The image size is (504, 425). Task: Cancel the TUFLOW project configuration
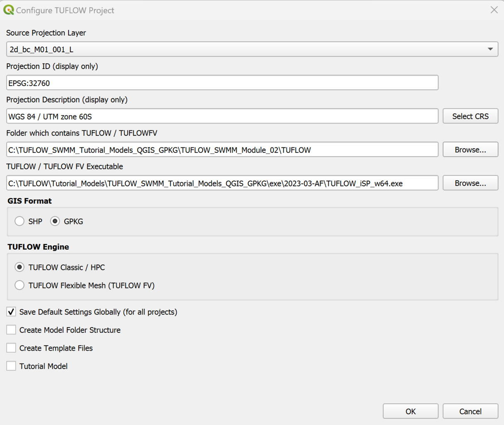pos(470,411)
